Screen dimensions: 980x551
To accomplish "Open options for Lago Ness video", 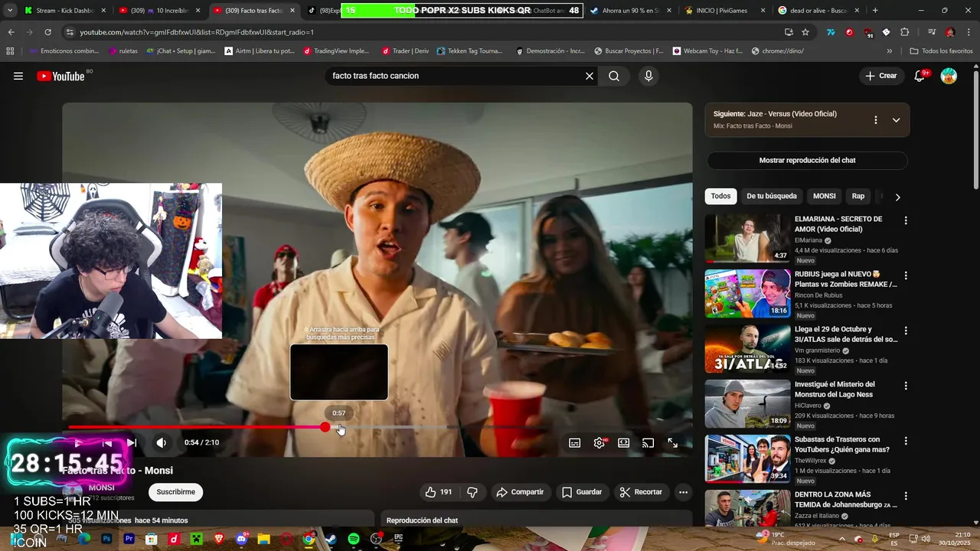I will coord(906,386).
